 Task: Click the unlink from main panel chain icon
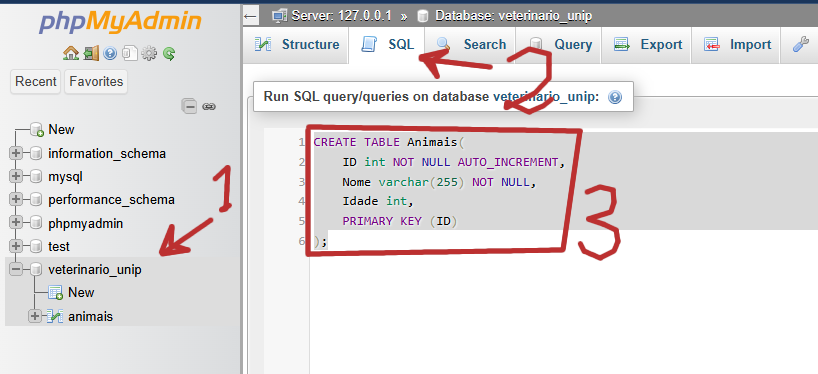209,106
